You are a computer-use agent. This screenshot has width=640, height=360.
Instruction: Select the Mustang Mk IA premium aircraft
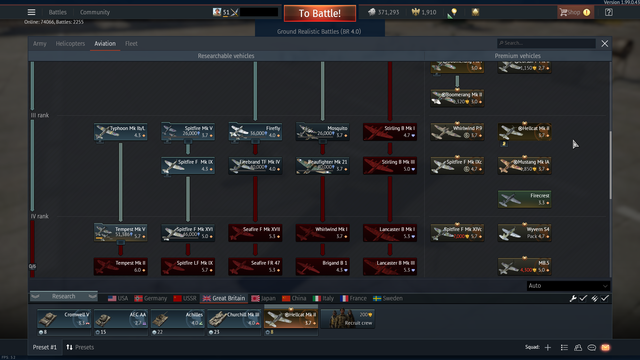click(524, 165)
